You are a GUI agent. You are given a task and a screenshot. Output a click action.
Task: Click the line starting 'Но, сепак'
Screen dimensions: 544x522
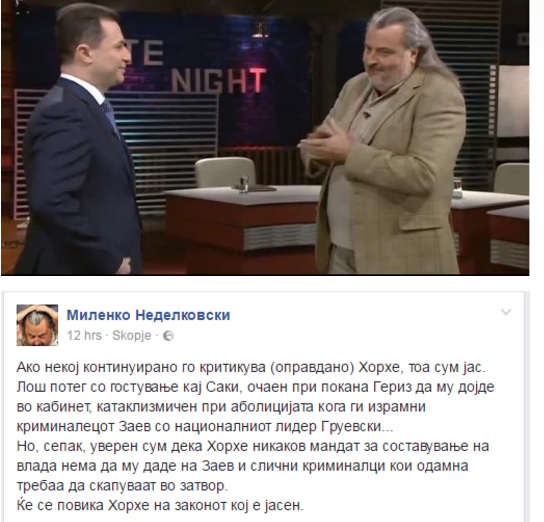tap(253, 446)
